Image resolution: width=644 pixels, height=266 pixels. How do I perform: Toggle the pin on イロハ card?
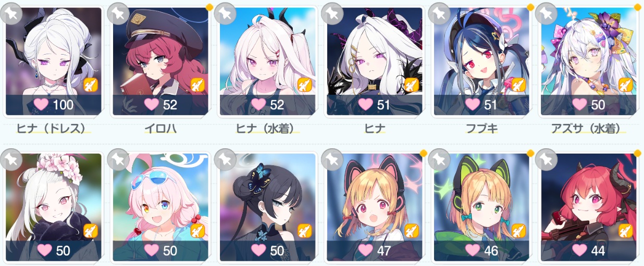point(118,14)
